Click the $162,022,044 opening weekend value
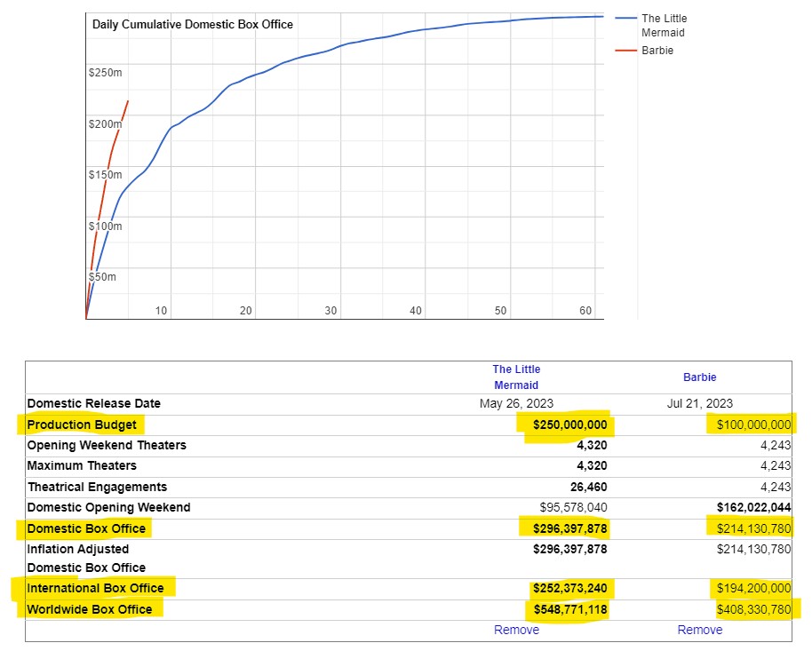 [x=753, y=507]
